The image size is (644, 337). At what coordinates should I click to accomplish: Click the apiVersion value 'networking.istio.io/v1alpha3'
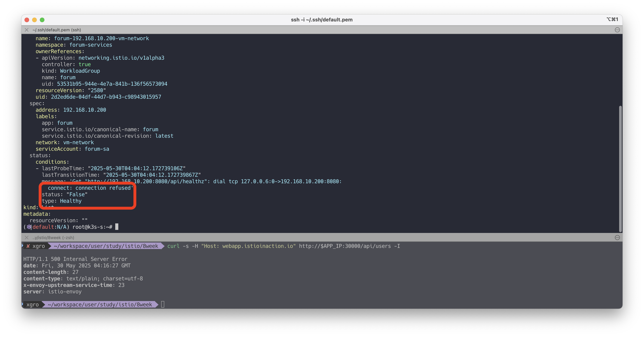(x=122, y=58)
